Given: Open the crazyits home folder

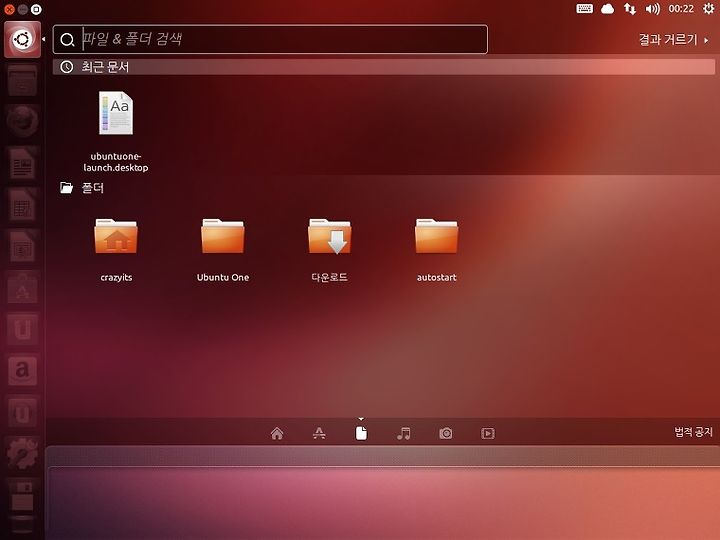Looking at the screenshot, I should [x=116, y=250].
